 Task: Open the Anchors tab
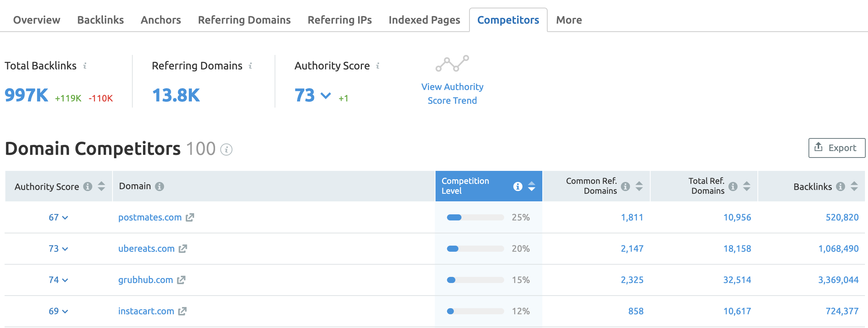(161, 20)
